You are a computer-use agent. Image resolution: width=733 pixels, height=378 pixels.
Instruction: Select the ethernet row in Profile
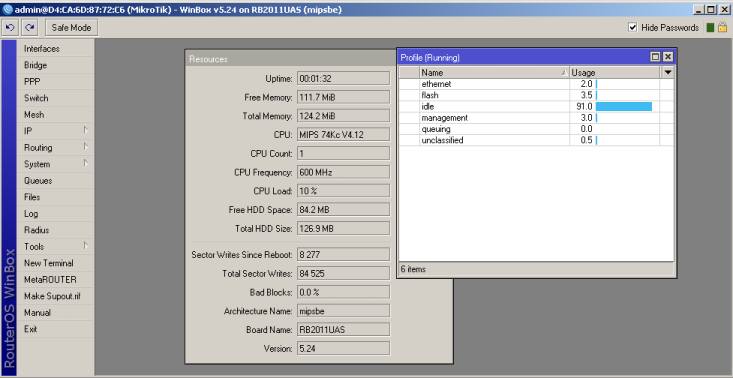click(537, 84)
